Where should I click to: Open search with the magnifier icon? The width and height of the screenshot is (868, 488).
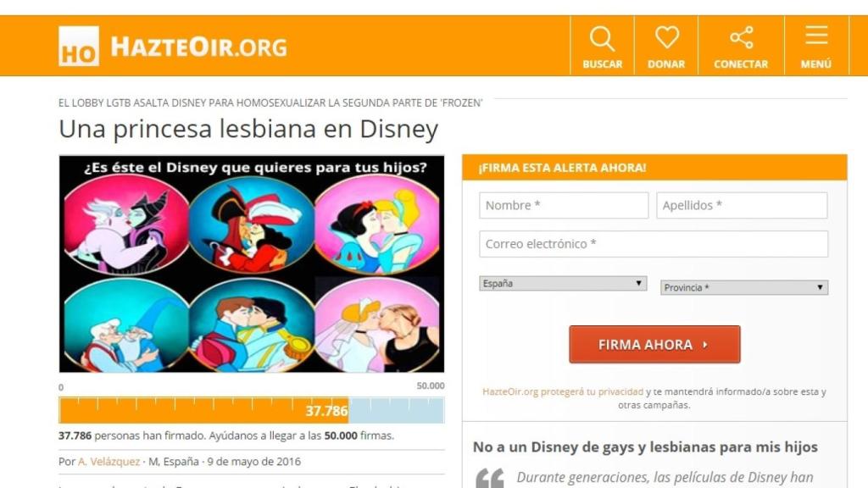click(602, 39)
